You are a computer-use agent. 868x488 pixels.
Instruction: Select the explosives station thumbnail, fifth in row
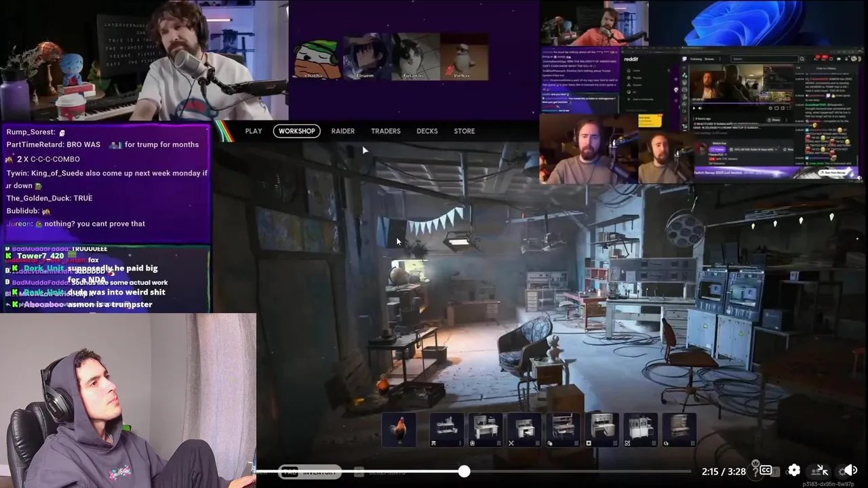pyautogui.click(x=563, y=430)
